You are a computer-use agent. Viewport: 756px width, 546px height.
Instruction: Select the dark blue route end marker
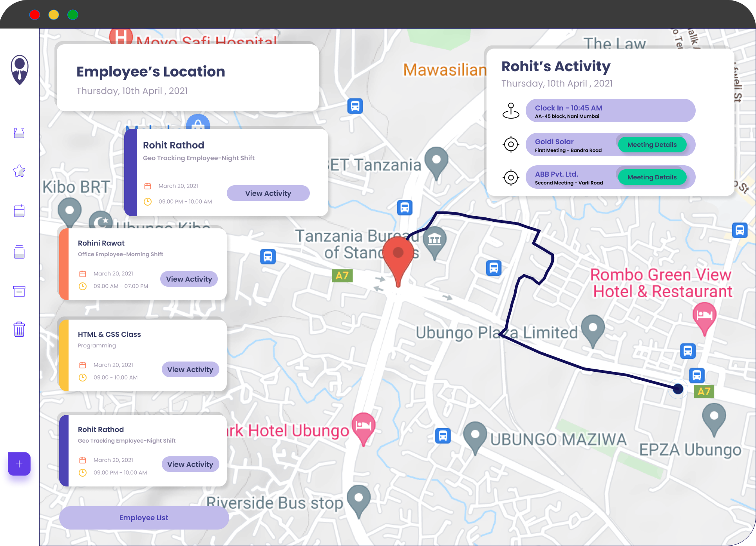(678, 389)
